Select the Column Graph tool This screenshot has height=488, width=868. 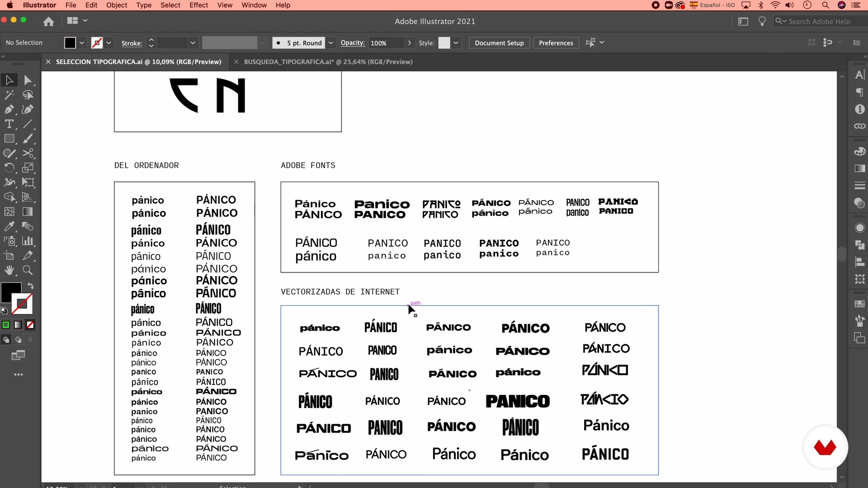click(28, 241)
